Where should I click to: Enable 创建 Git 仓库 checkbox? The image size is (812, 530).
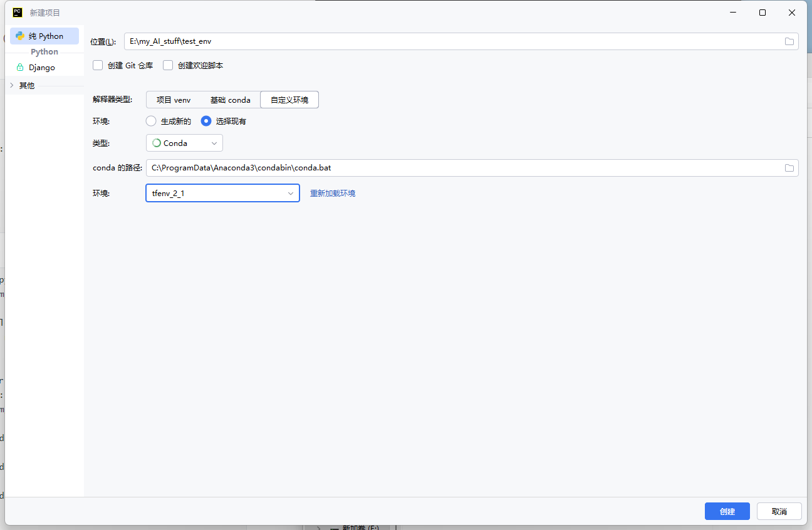pyautogui.click(x=98, y=65)
